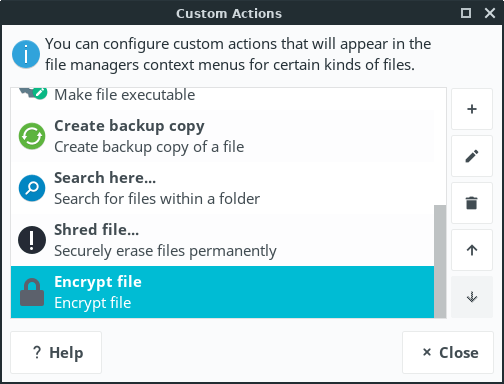Edit the selected action with pencil icon
The width and height of the screenshot is (504, 384).
[472, 156]
